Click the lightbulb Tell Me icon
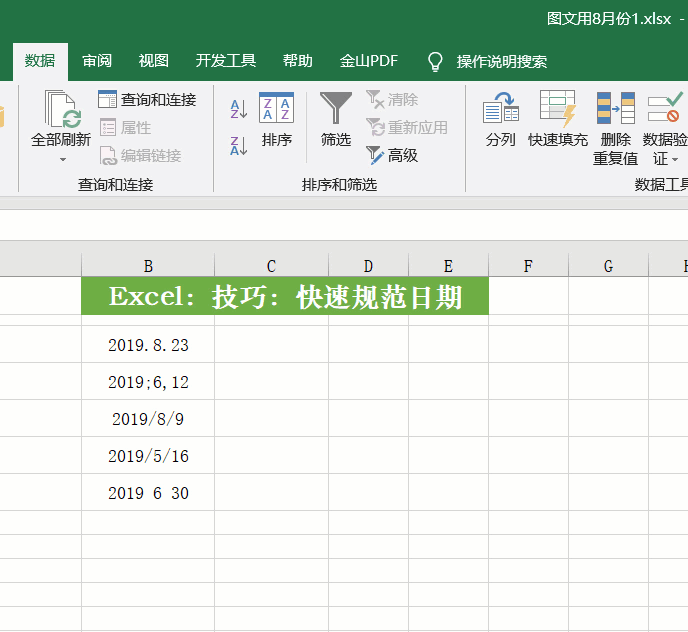This screenshot has width=688, height=632. [x=435, y=61]
